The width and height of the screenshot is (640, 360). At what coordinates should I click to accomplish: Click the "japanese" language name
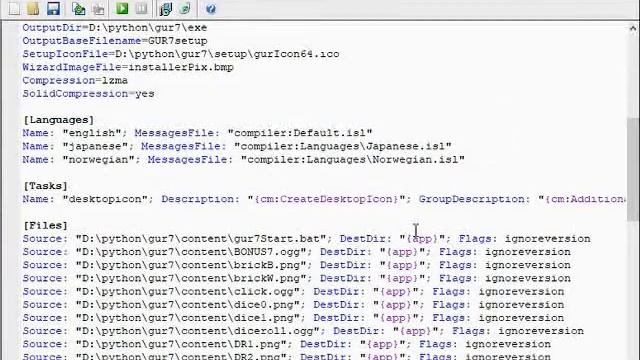click(x=95, y=146)
